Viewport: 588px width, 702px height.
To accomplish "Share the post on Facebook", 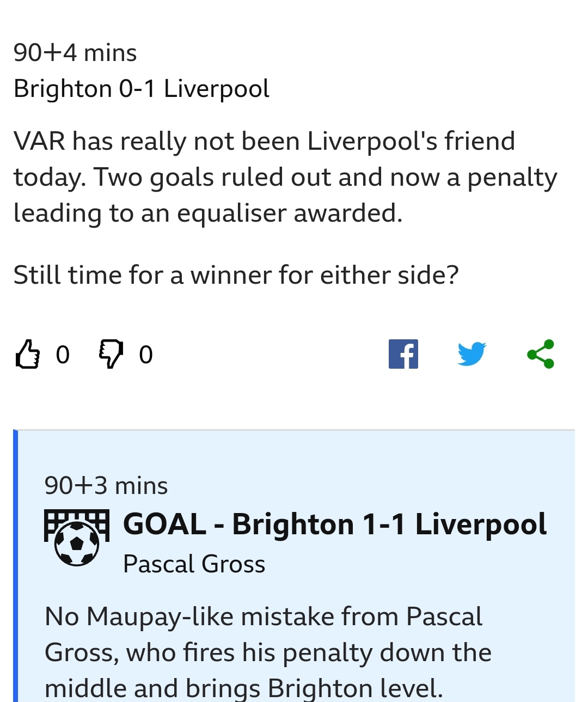I will coord(403,354).
